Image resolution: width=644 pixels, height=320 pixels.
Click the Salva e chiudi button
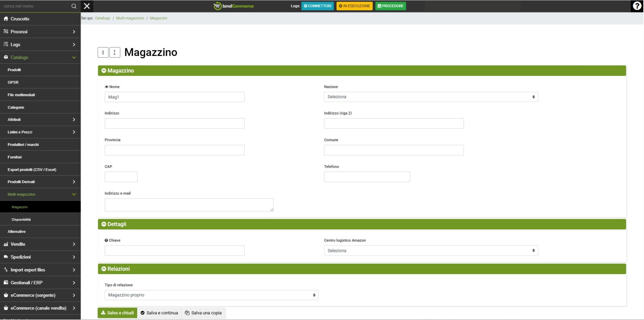click(117, 313)
